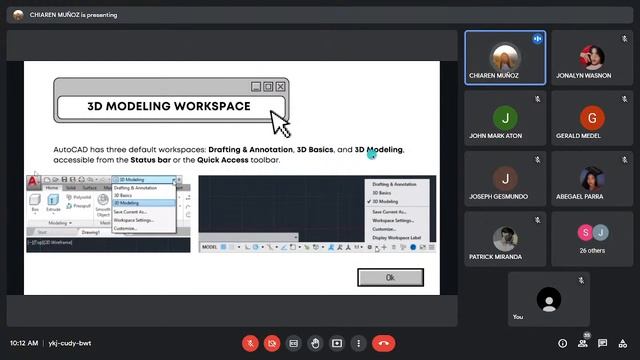Image resolution: width=640 pixels, height=360 pixels.
Task: Select PATRICK MIRANDA participant tile
Action: (505, 239)
